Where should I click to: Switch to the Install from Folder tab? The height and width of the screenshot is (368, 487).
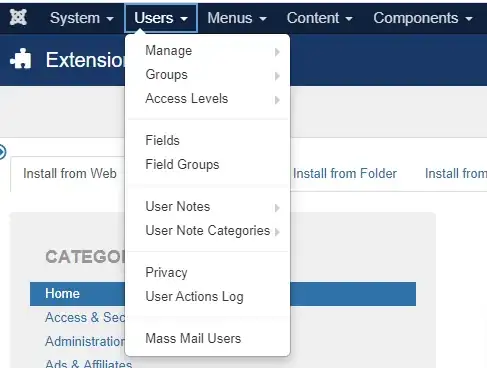[x=345, y=174]
